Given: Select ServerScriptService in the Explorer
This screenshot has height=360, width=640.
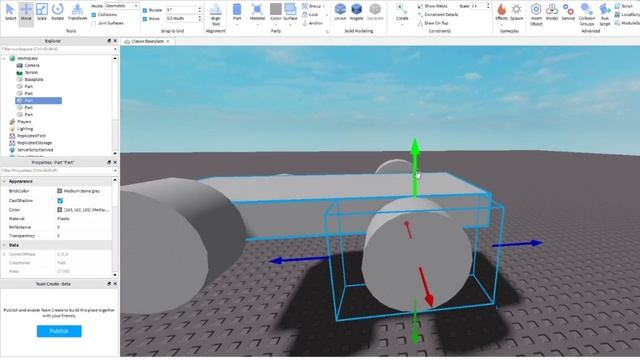Looking at the screenshot, I should [x=35, y=150].
